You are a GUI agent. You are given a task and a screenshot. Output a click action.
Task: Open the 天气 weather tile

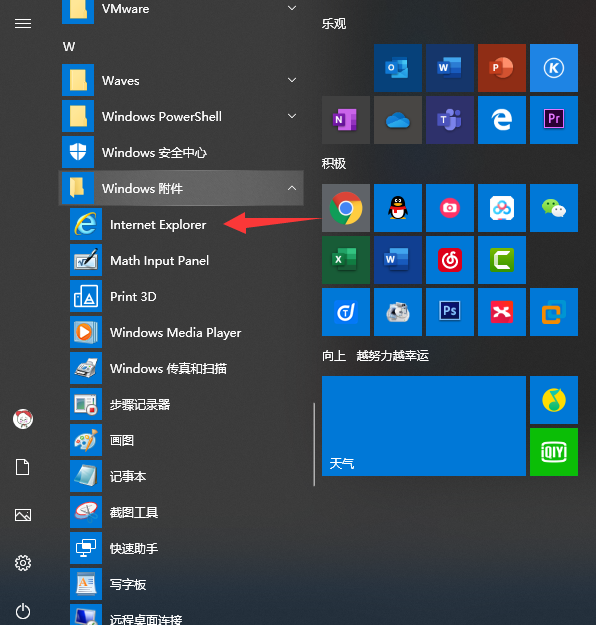tap(424, 426)
